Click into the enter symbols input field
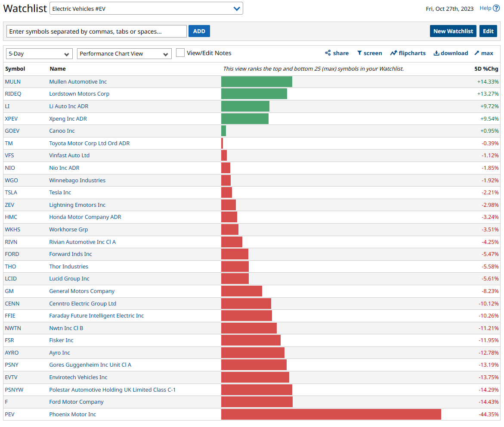 [96, 31]
